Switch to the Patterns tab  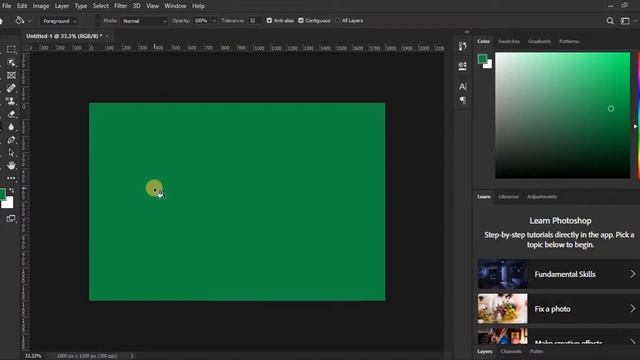point(569,41)
